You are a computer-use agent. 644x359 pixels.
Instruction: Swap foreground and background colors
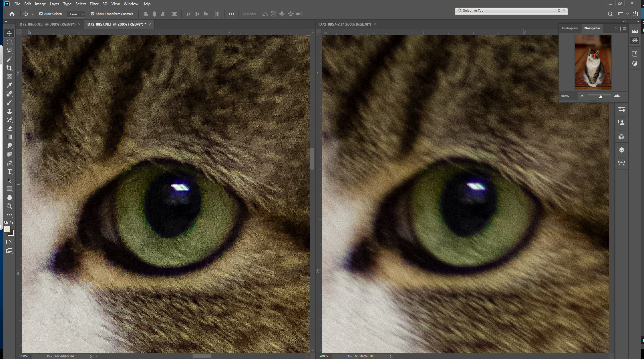pyautogui.click(x=12, y=223)
